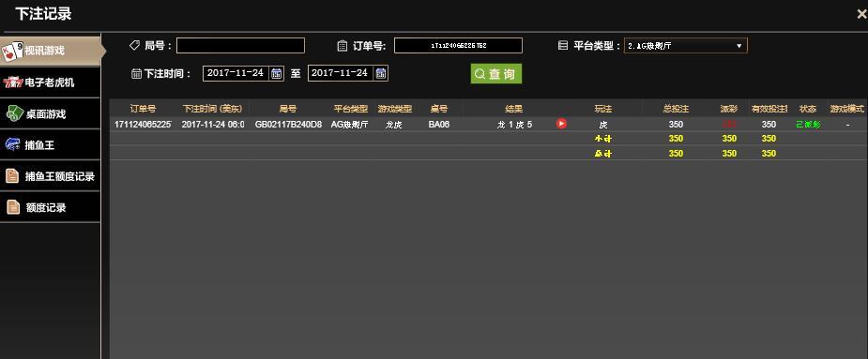The image size is (868, 359).
Task: Sort by 下注时间 column header
Action: click(214, 109)
